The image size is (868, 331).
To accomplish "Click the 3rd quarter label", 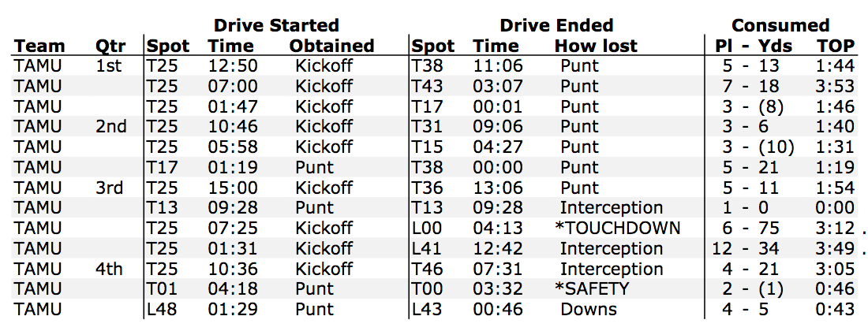I will click(109, 188).
